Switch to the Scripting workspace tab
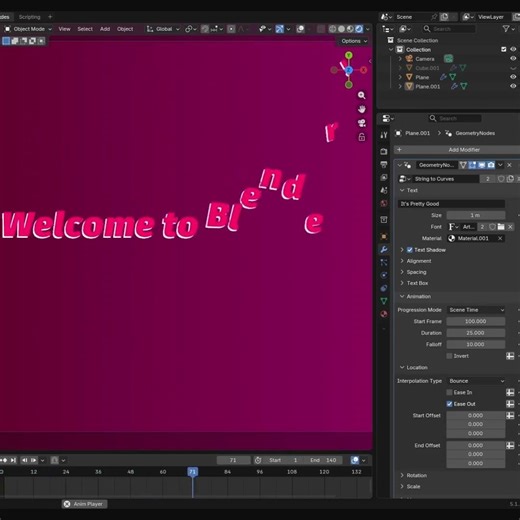520x520 pixels. (x=29, y=17)
